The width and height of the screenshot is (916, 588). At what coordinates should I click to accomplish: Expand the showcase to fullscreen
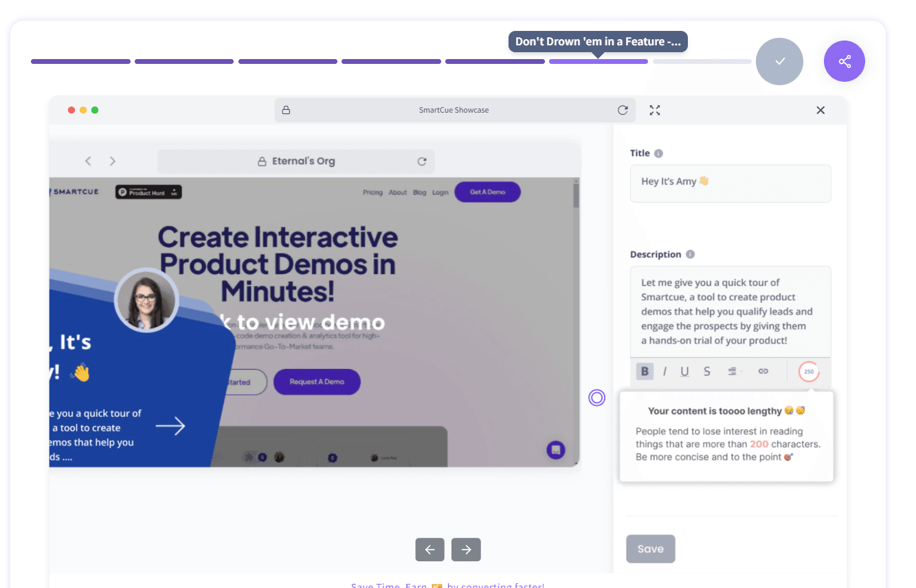tap(655, 110)
